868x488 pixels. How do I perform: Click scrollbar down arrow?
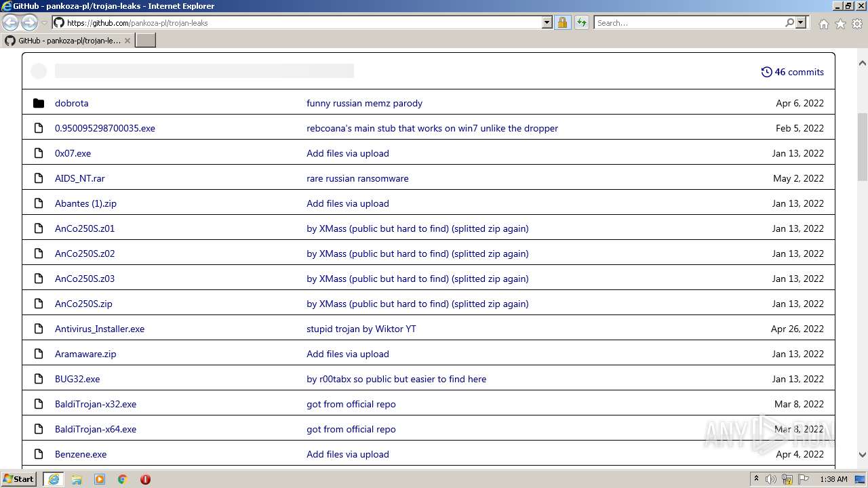(863, 455)
